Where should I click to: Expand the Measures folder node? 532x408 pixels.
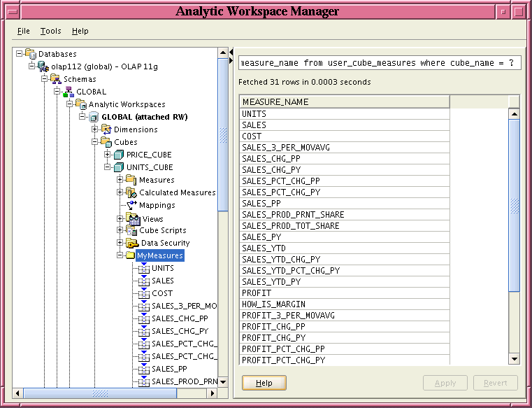coord(121,180)
